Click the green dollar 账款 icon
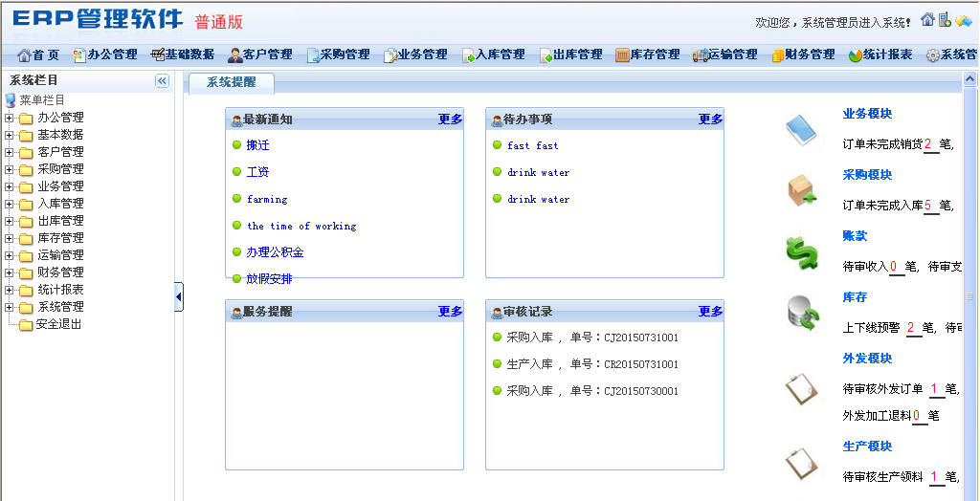 pos(801,253)
